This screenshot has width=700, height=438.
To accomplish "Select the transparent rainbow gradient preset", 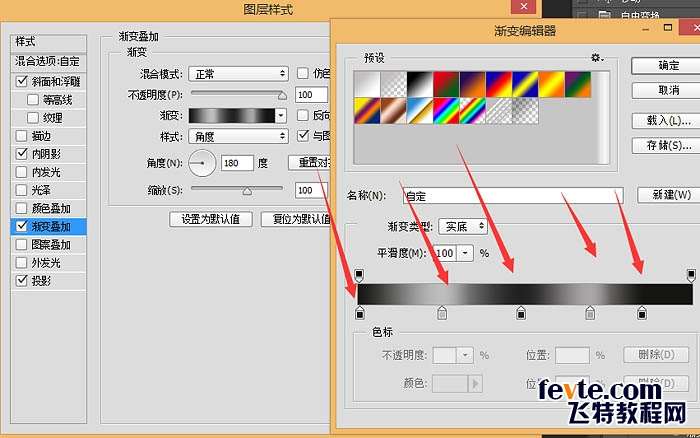I will pos(472,110).
